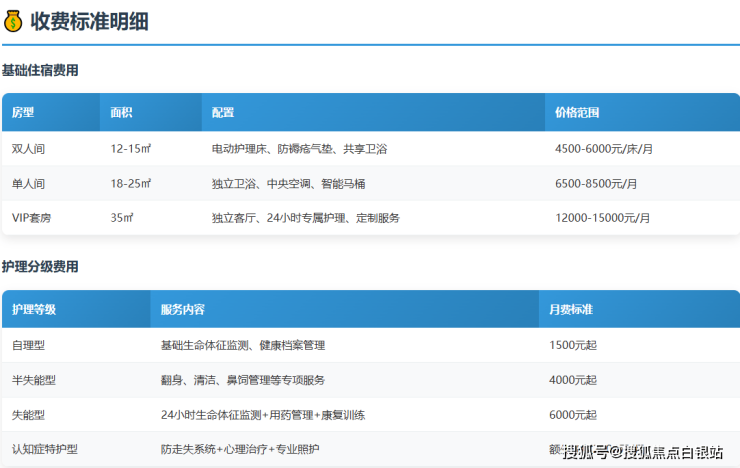Image resolution: width=740 pixels, height=468 pixels.
Task: Click the 价格范围 column header
Action: coord(577,113)
